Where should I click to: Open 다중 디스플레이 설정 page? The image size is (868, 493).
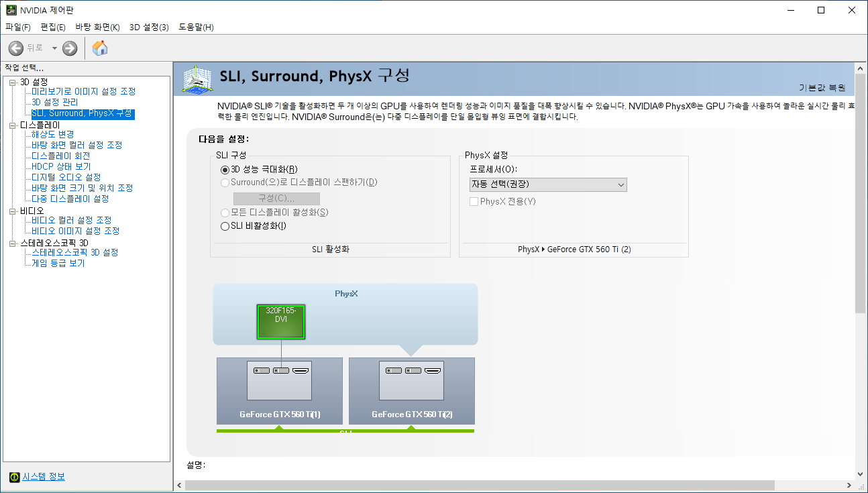(x=70, y=199)
